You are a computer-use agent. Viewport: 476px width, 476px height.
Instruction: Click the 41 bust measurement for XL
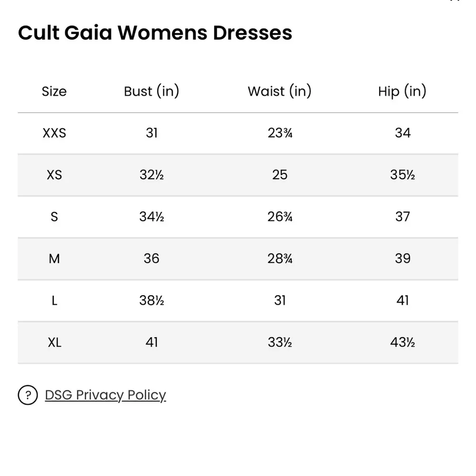[151, 343]
